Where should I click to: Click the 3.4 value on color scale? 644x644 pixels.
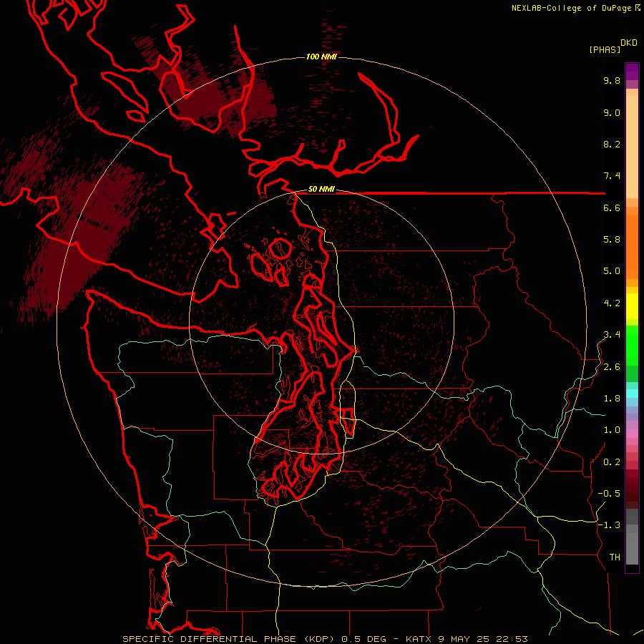click(612, 335)
